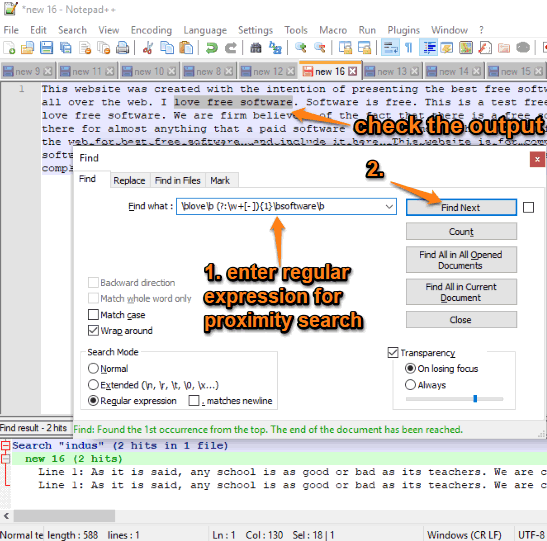Open the Macro menu
Screen dimensions: 547x541
333,30
